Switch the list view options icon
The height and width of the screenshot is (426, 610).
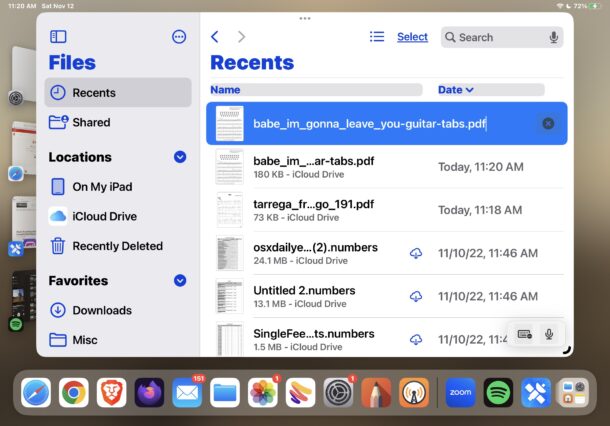[376, 37]
